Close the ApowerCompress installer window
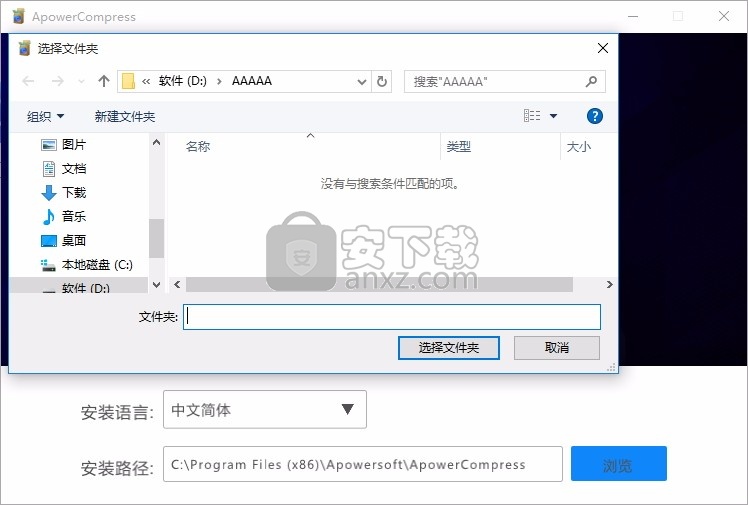The image size is (748, 505). [724, 17]
